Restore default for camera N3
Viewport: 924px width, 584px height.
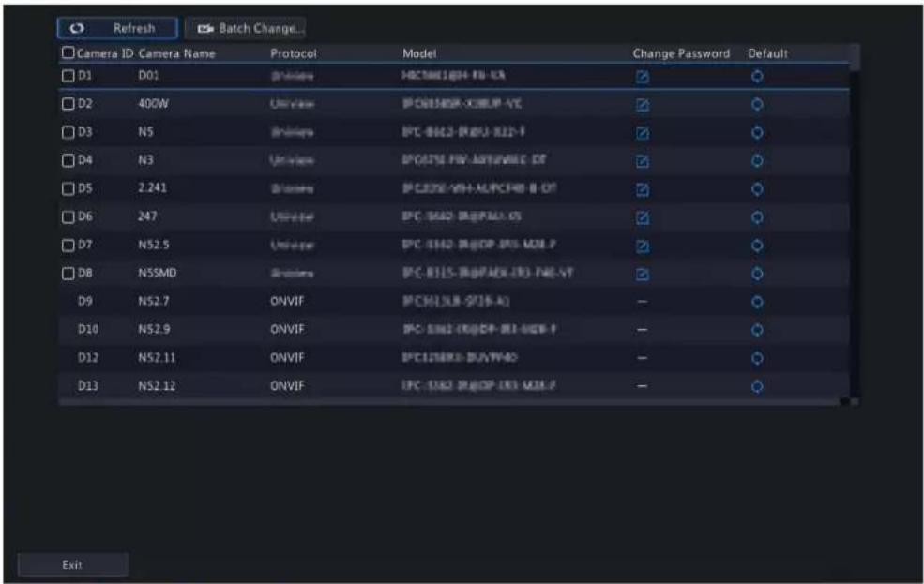click(x=757, y=160)
